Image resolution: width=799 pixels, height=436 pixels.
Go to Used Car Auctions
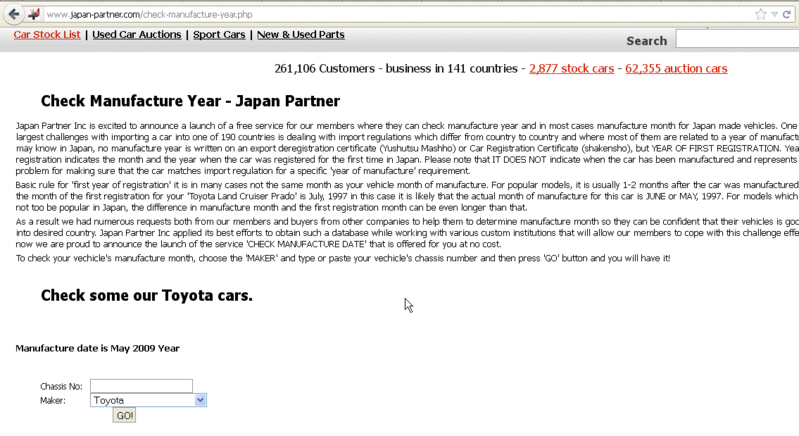click(137, 35)
